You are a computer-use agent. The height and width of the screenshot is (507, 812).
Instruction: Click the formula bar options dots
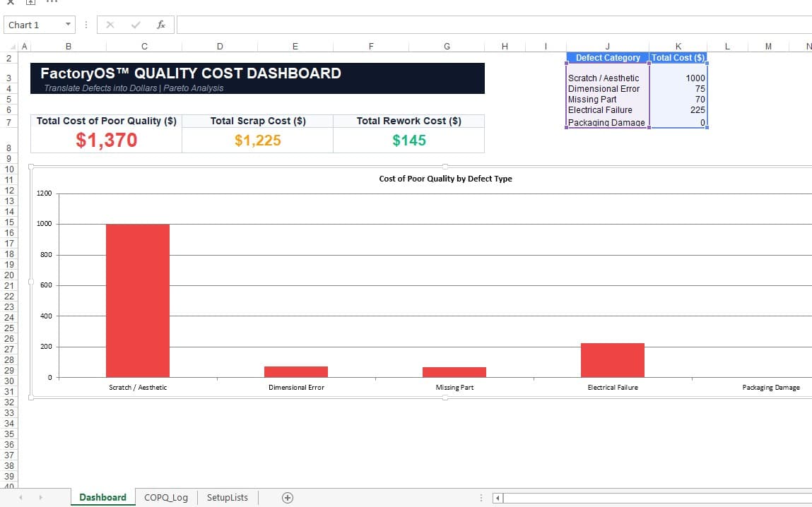pos(86,25)
